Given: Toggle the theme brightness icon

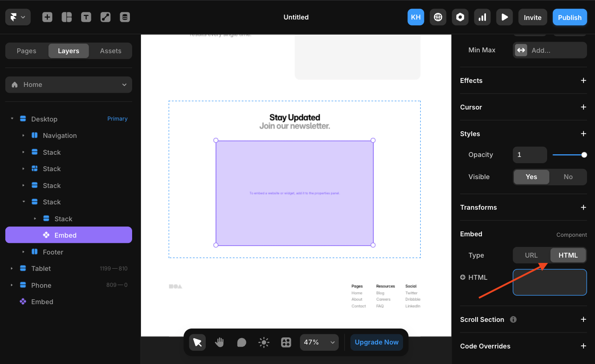Looking at the screenshot, I should click(x=264, y=342).
